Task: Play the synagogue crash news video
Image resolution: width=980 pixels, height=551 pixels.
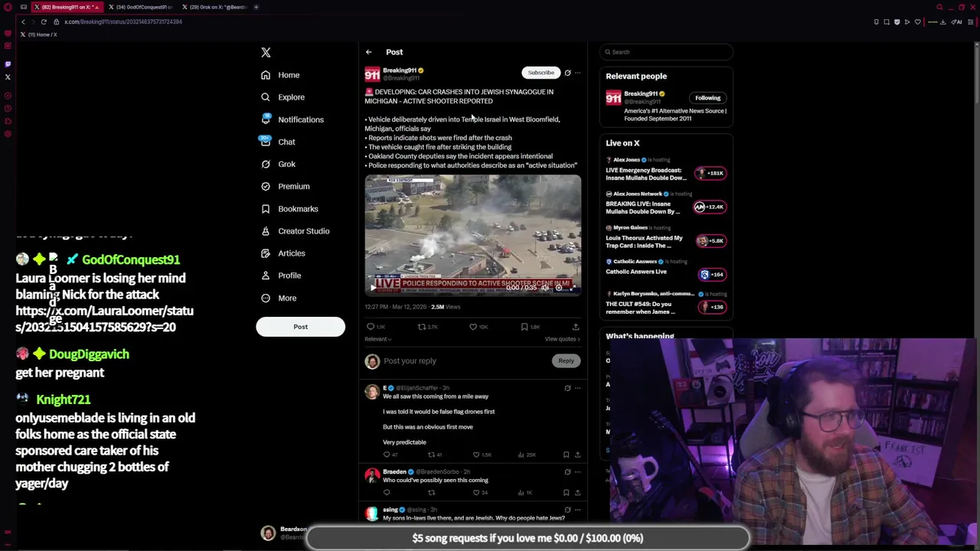Action: [374, 288]
